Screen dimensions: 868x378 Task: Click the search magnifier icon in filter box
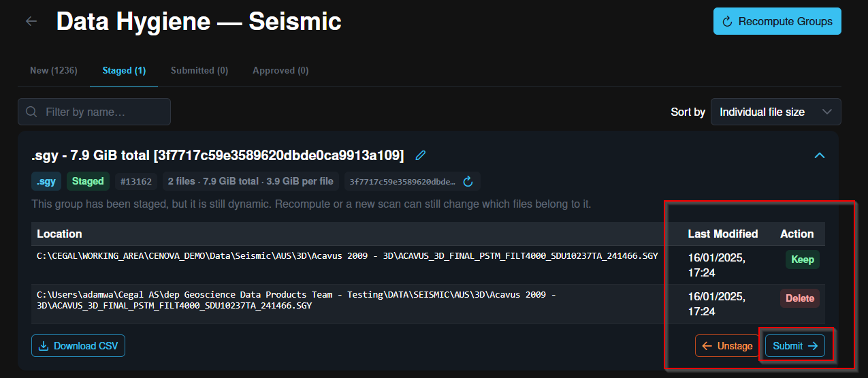click(31, 112)
